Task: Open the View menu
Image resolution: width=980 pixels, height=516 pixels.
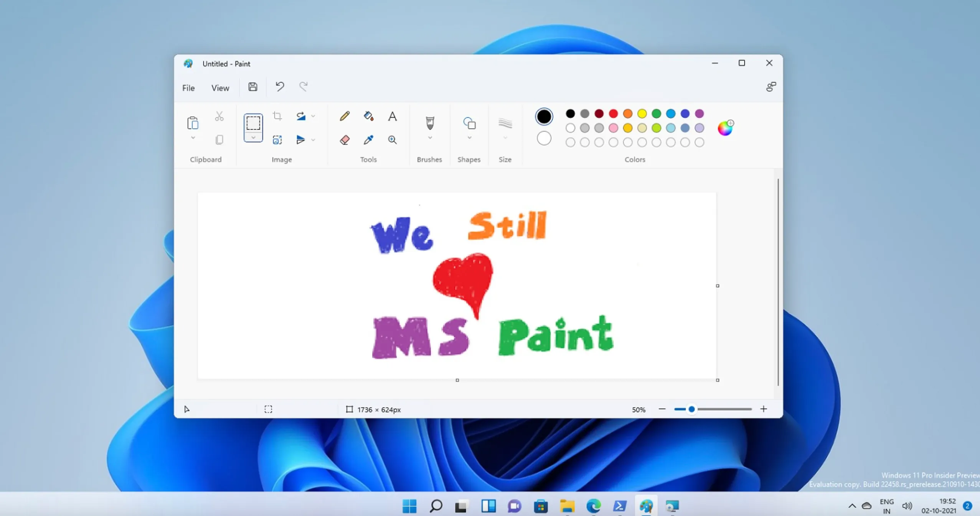Action: [x=220, y=88]
